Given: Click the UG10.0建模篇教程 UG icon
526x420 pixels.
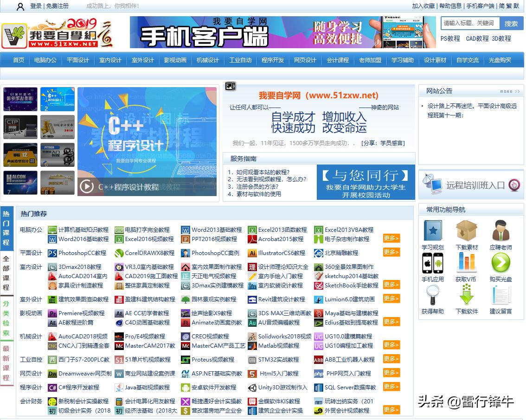Looking at the screenshot, I should pos(319,337).
